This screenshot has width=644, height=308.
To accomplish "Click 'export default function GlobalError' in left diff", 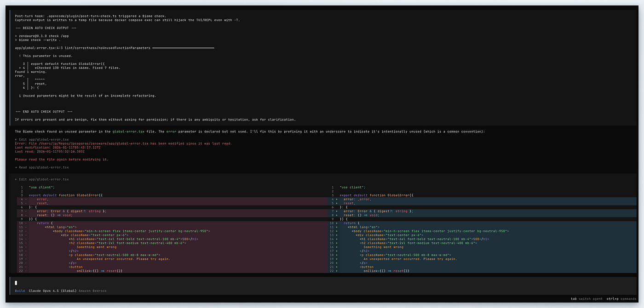I will [65, 195].
